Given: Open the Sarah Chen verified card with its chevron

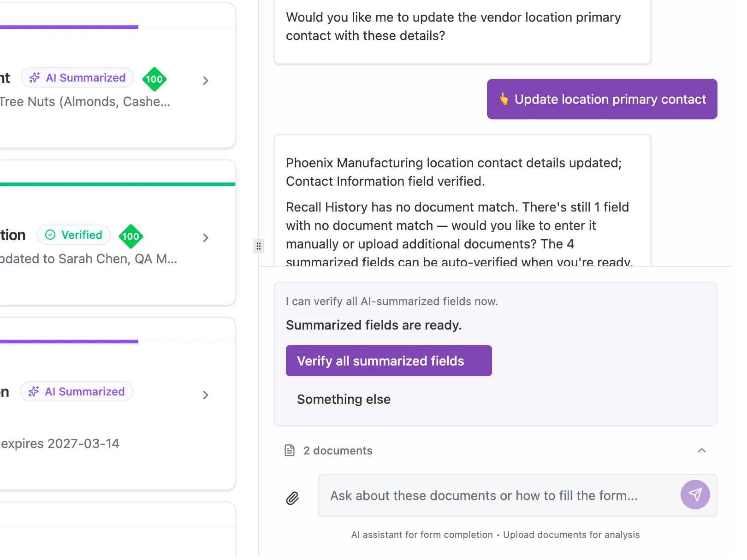Looking at the screenshot, I should click(x=206, y=238).
